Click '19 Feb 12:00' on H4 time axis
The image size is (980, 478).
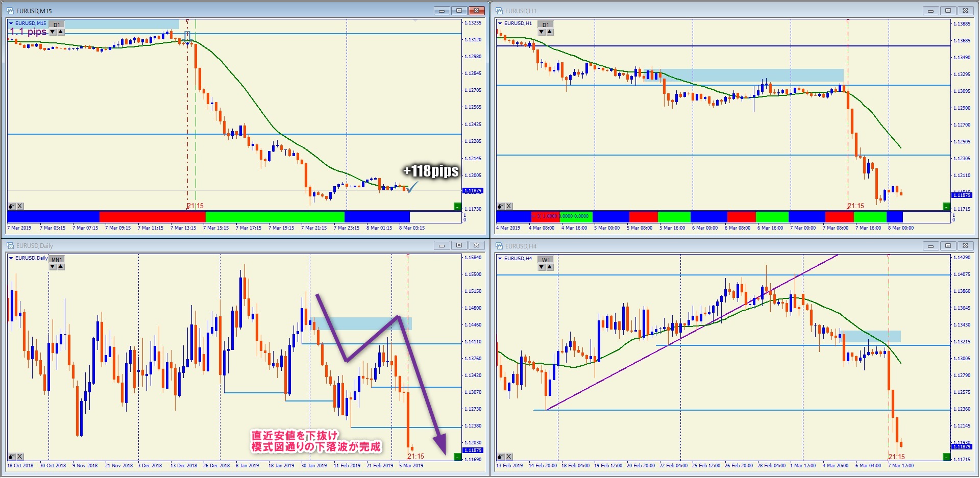point(608,465)
